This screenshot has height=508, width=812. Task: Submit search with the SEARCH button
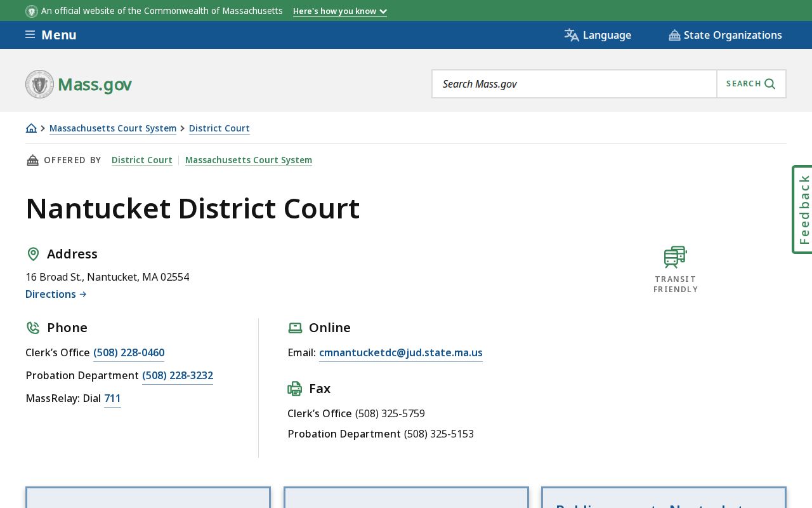click(751, 84)
